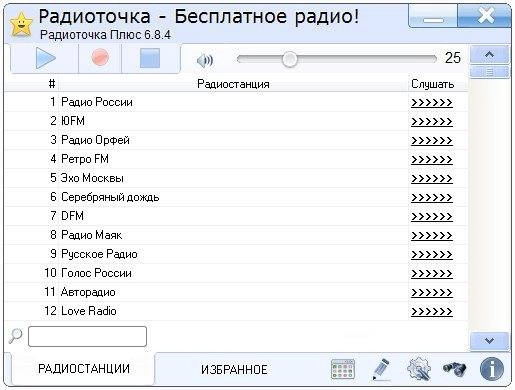Open the info about icon
515x390 pixels.
coord(492,369)
